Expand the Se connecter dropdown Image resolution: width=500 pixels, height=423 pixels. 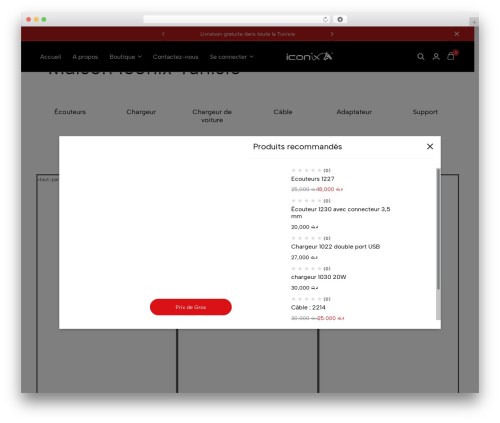(x=231, y=57)
